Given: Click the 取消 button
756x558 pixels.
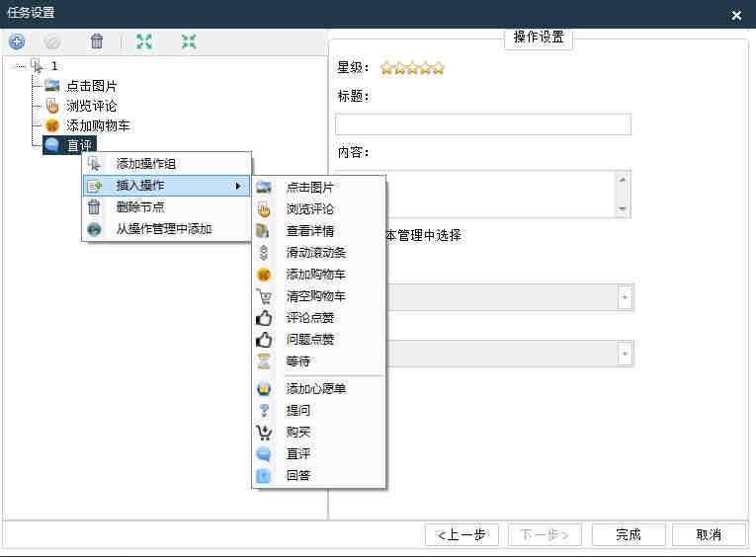Looking at the screenshot, I should [x=708, y=534].
